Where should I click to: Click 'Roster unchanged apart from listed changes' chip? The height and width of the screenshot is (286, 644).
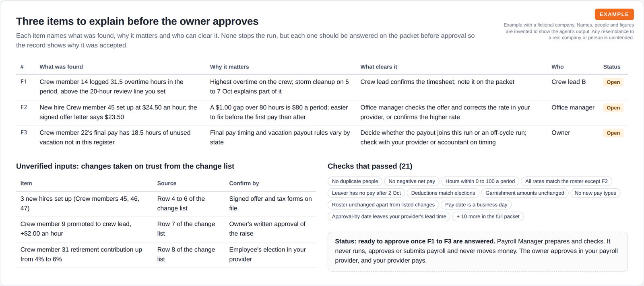[x=383, y=205]
